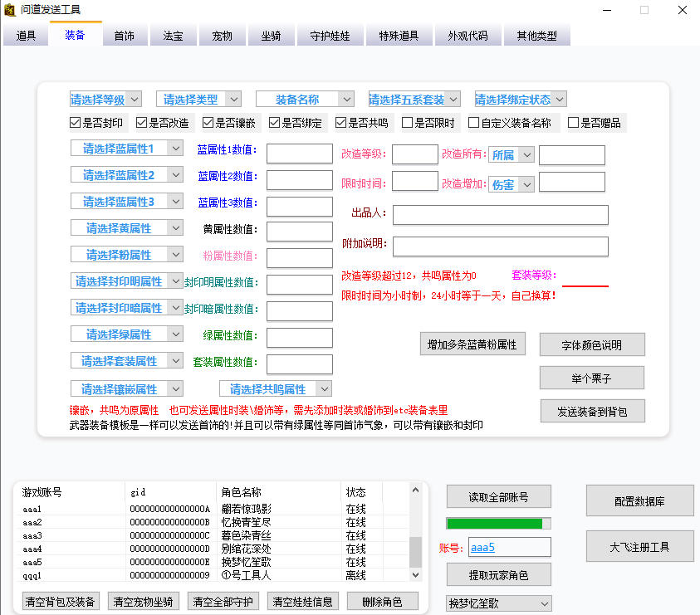Switch to the 外观代码 tab

pos(467,36)
